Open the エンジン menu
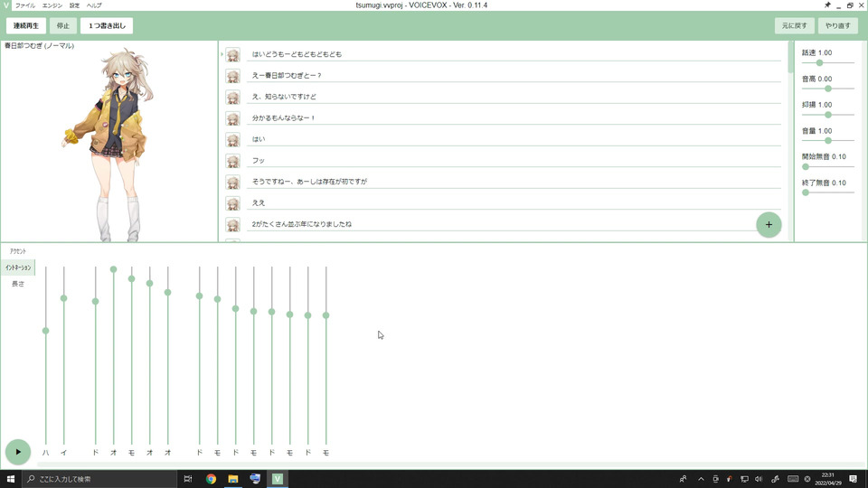The width and height of the screenshot is (868, 488). coord(52,5)
